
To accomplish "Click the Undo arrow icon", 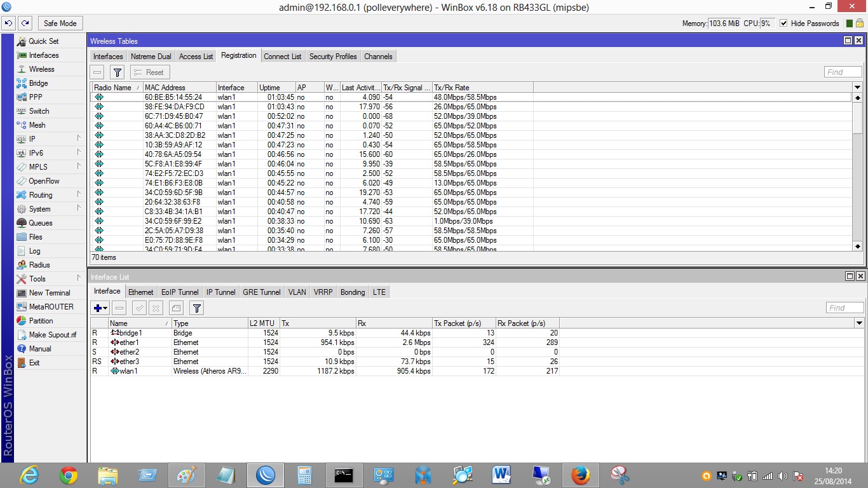I will click(8, 24).
